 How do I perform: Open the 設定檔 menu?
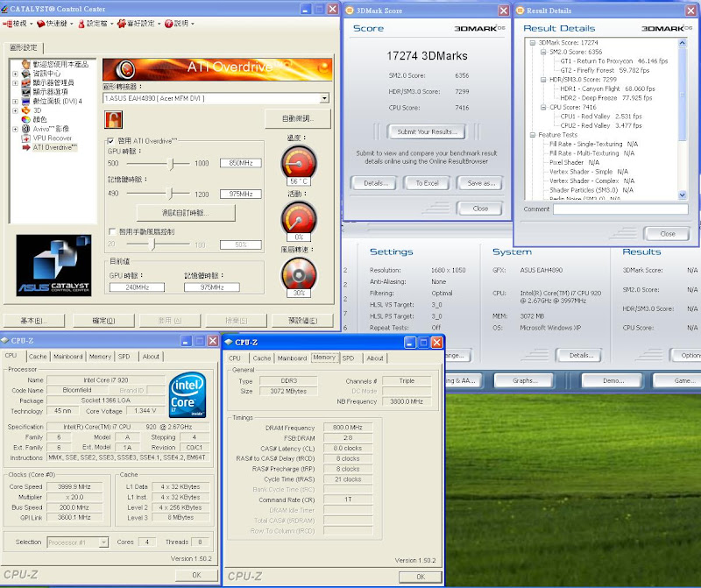point(95,24)
